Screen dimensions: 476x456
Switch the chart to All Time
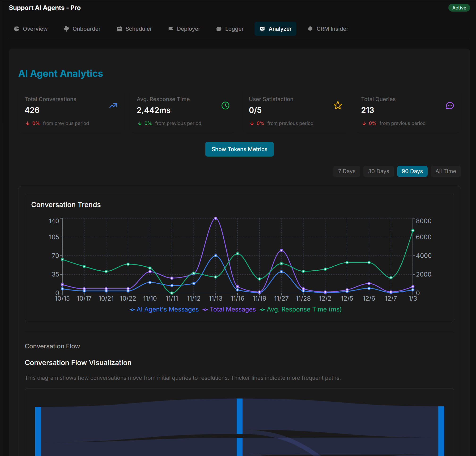(445, 171)
